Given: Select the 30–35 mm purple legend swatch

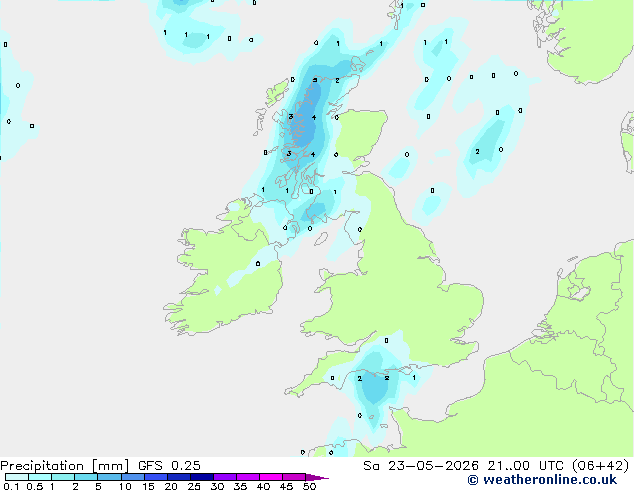Looking at the screenshot, I should (x=224, y=477).
